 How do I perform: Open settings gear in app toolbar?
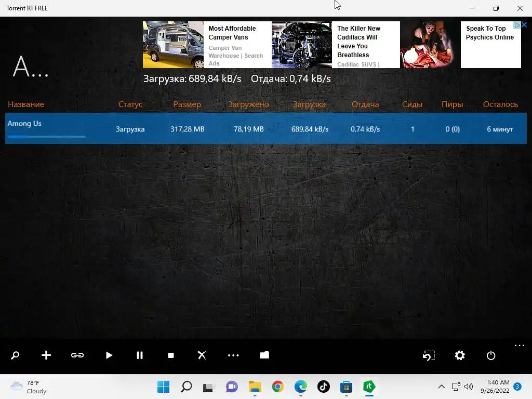460,355
